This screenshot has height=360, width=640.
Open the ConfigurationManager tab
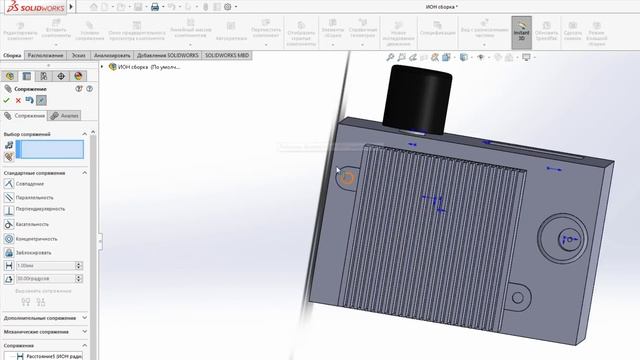pos(44,76)
